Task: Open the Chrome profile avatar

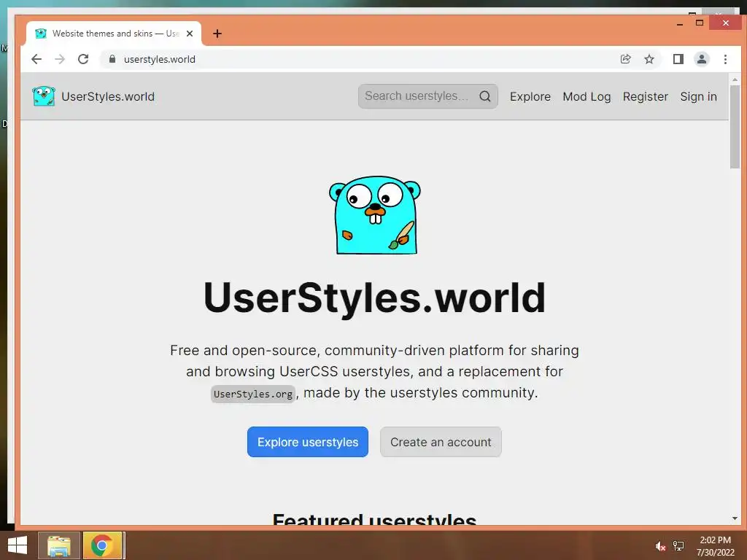Action: click(702, 59)
